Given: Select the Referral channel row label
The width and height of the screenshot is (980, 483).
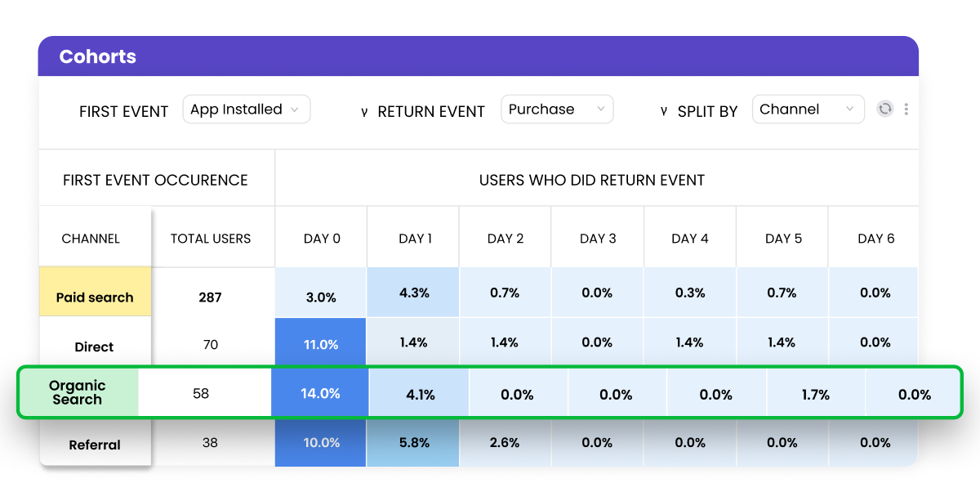Looking at the screenshot, I should (x=95, y=445).
